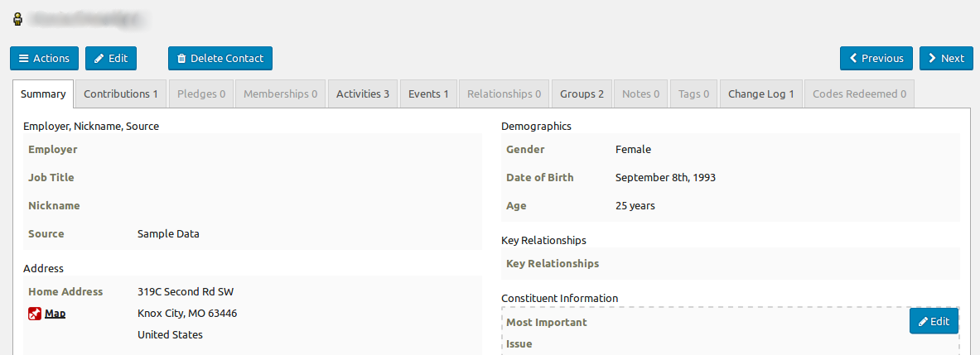Image resolution: width=980 pixels, height=355 pixels.
Task: Click the individual contact type icon
Action: click(x=18, y=19)
